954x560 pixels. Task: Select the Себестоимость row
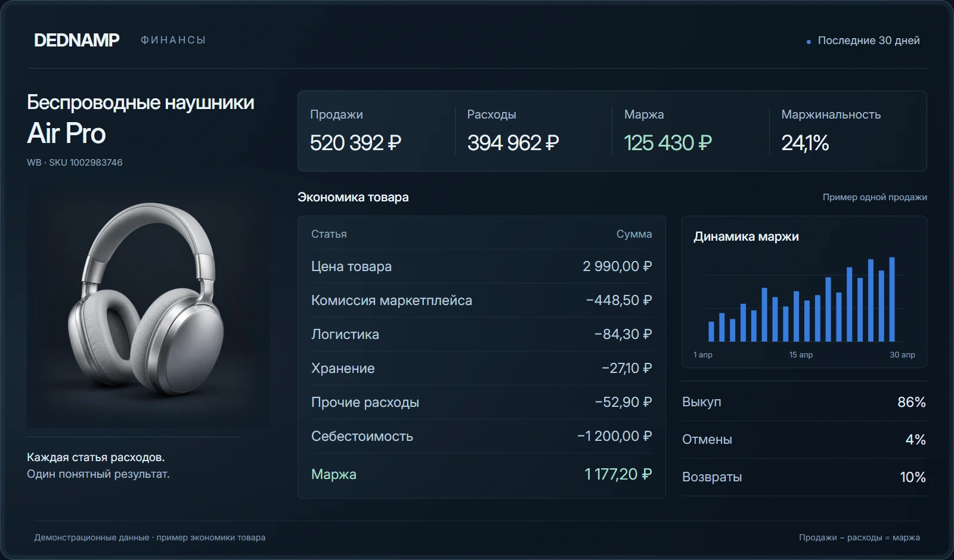point(481,436)
